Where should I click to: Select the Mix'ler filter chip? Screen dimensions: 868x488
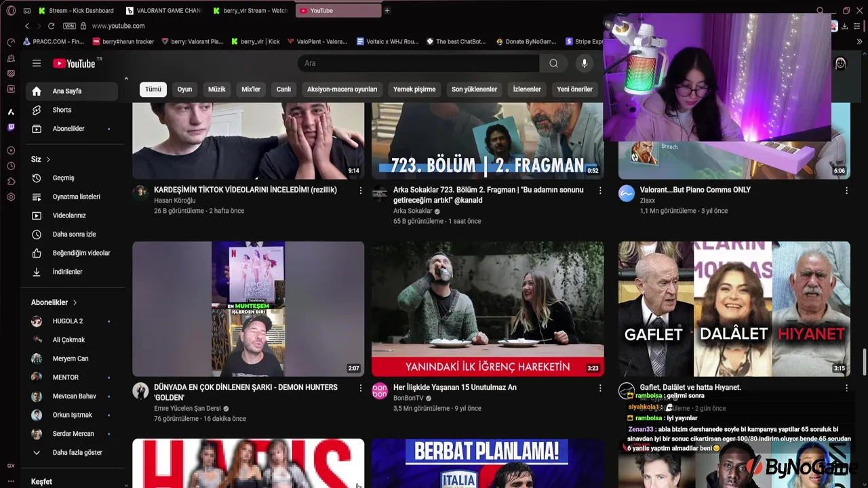pyautogui.click(x=251, y=89)
